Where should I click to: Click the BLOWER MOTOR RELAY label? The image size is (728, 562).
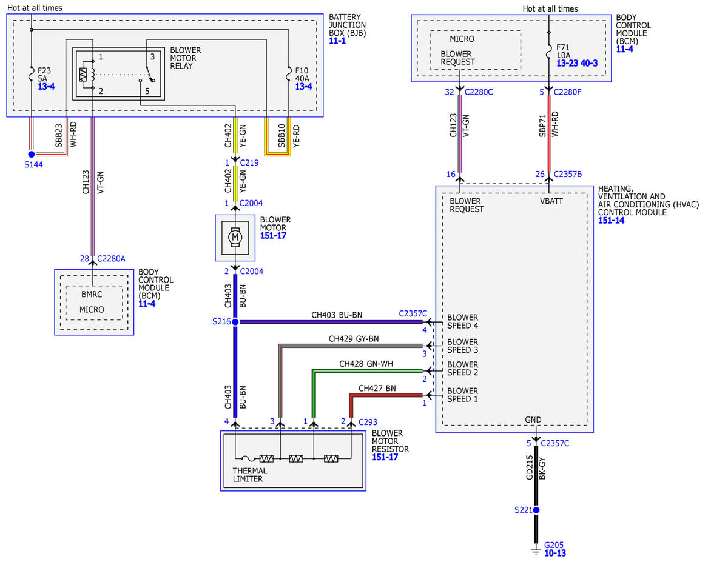click(x=186, y=58)
